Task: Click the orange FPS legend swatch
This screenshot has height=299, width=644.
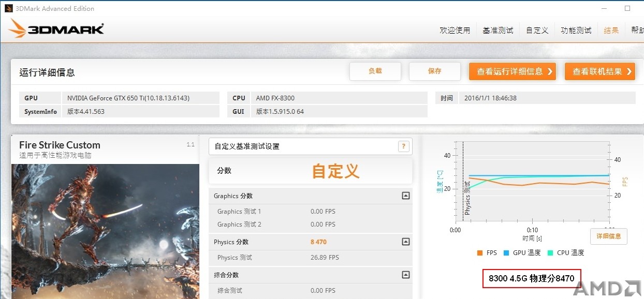Action: pyautogui.click(x=479, y=253)
